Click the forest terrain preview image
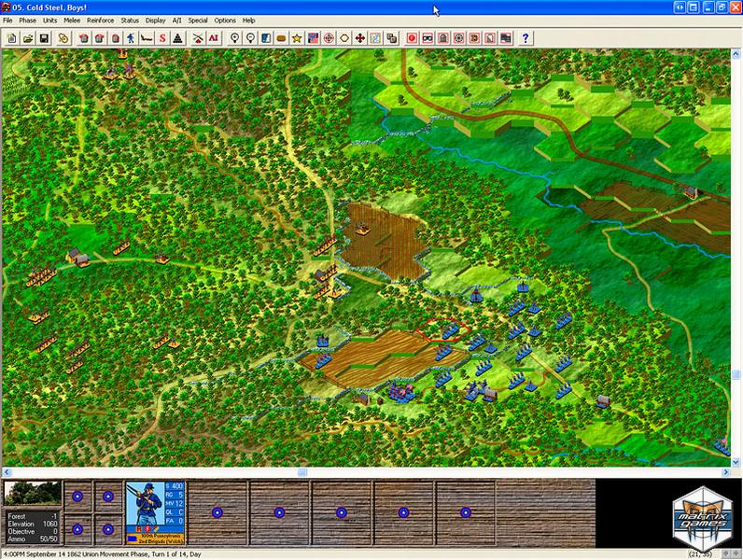Screen dimensions: 743x560 point(31,493)
